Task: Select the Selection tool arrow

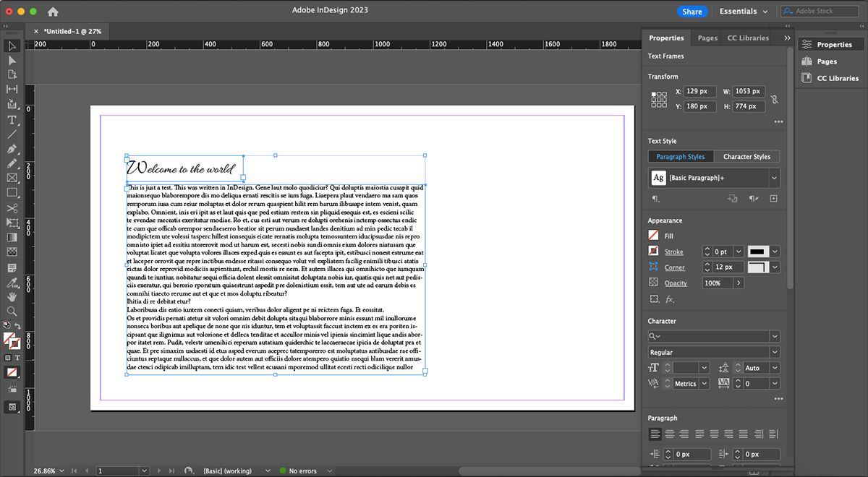Action: 12,46
